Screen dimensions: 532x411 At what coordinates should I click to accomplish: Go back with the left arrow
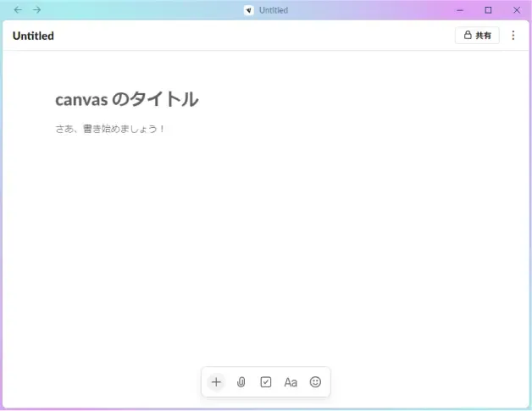(x=18, y=10)
